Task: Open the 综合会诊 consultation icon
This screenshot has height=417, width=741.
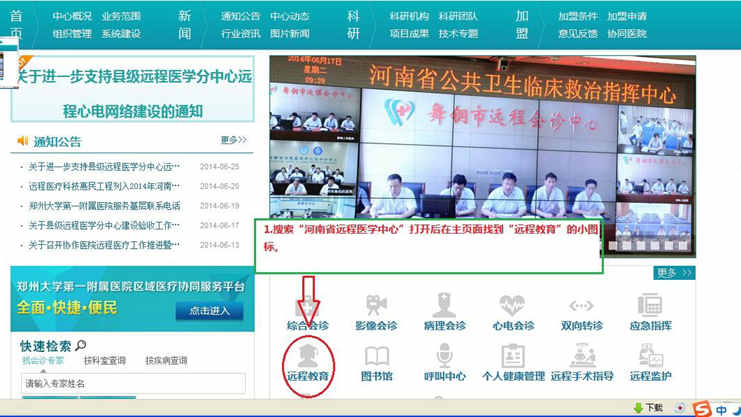Action: click(308, 305)
